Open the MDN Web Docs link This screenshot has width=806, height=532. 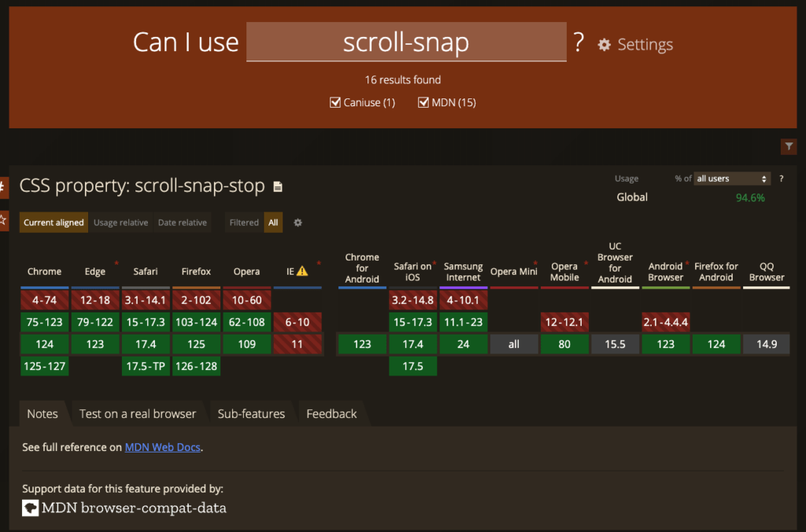coord(162,447)
